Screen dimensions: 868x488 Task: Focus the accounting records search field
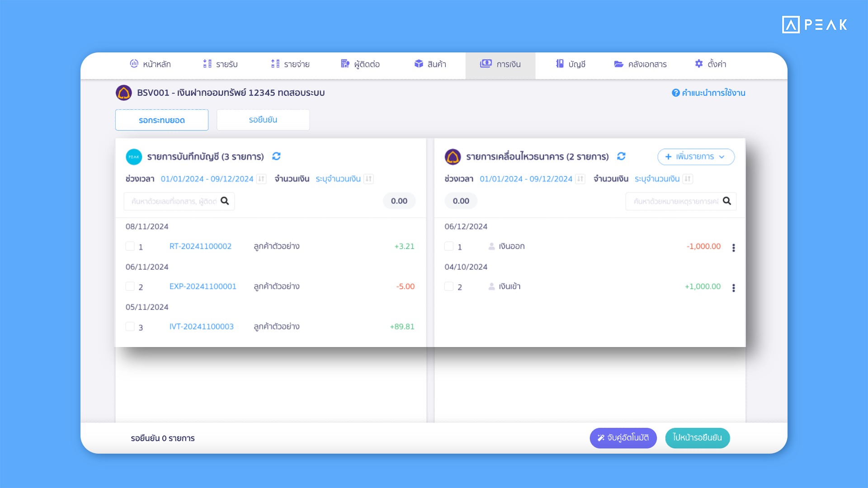click(173, 202)
